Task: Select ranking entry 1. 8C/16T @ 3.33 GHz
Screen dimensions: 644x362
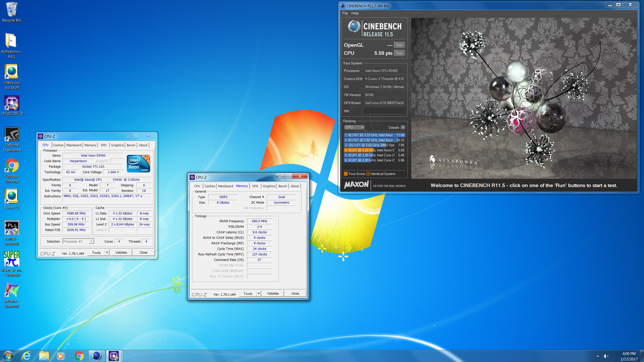Action: 374,135
